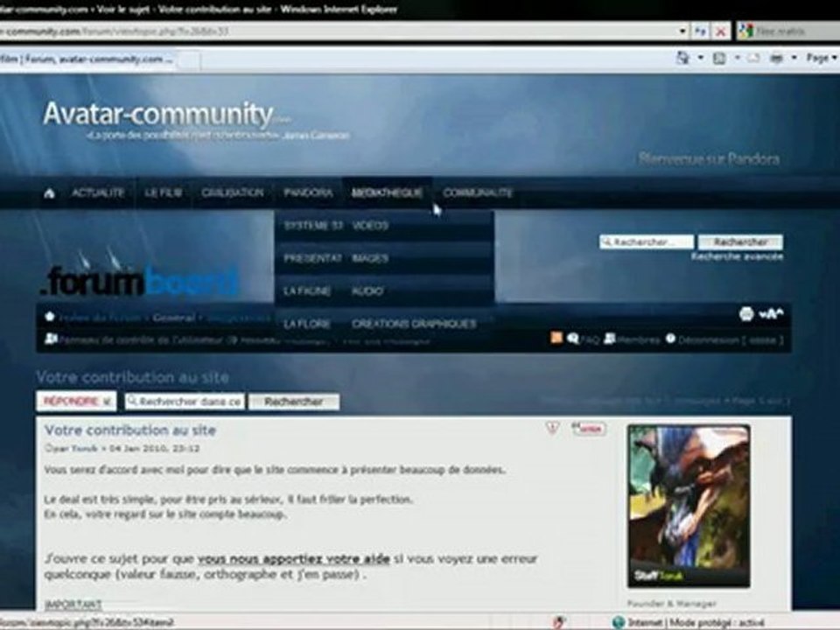This screenshot has width=840, height=630.
Task: Click the IE feeds toolbar icon
Action: tap(719, 58)
